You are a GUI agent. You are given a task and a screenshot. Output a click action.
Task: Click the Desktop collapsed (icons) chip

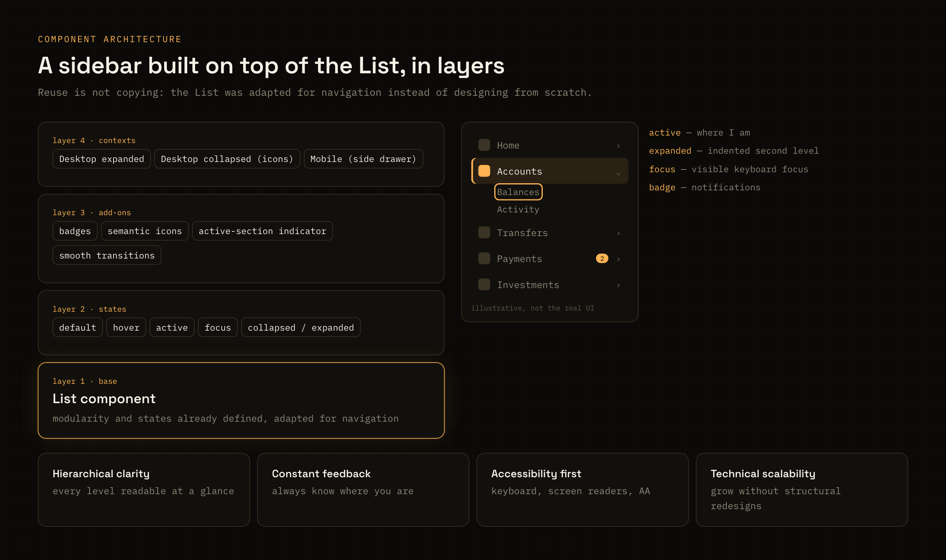[227, 159]
